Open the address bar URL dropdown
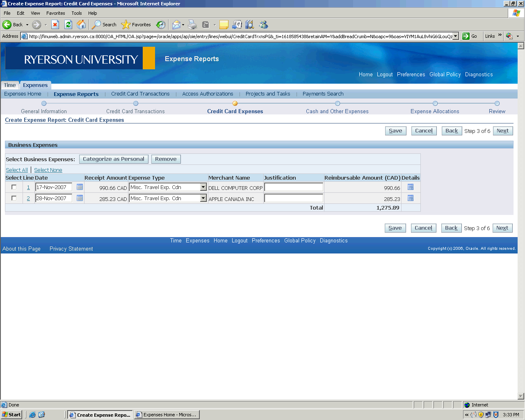The height and width of the screenshot is (420, 525). click(x=455, y=36)
